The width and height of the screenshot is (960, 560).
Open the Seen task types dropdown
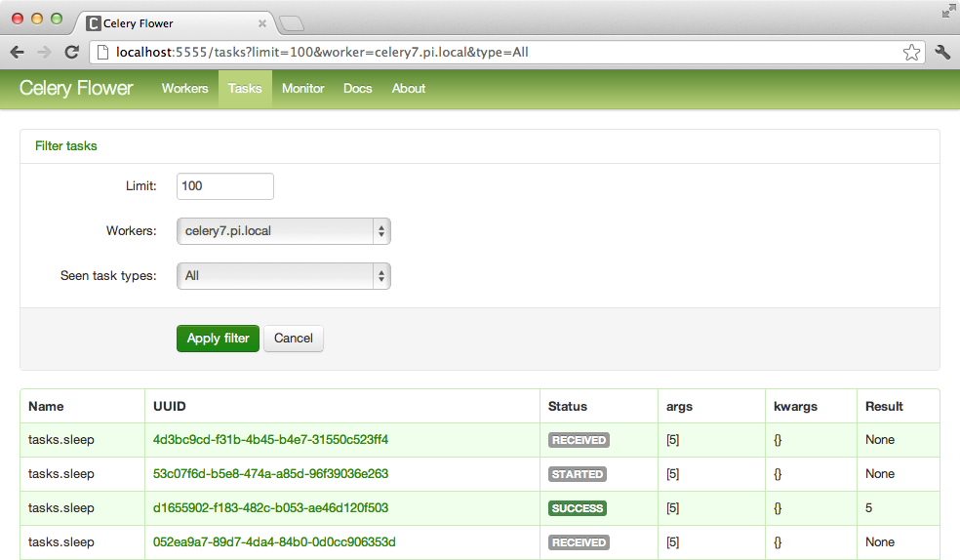284,276
